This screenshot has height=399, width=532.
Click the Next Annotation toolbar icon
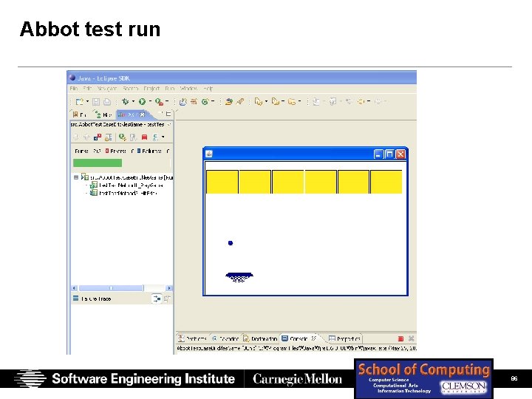coord(316,101)
